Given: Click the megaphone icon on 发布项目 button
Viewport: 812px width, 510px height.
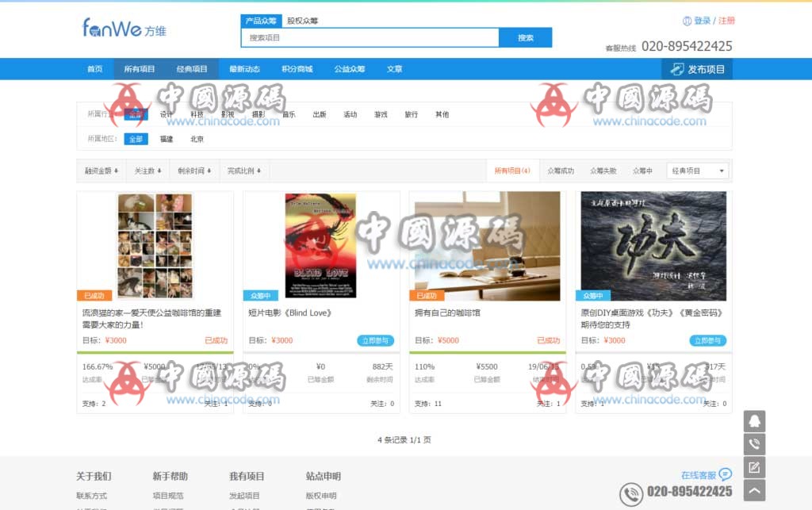Looking at the screenshot, I should (678, 69).
